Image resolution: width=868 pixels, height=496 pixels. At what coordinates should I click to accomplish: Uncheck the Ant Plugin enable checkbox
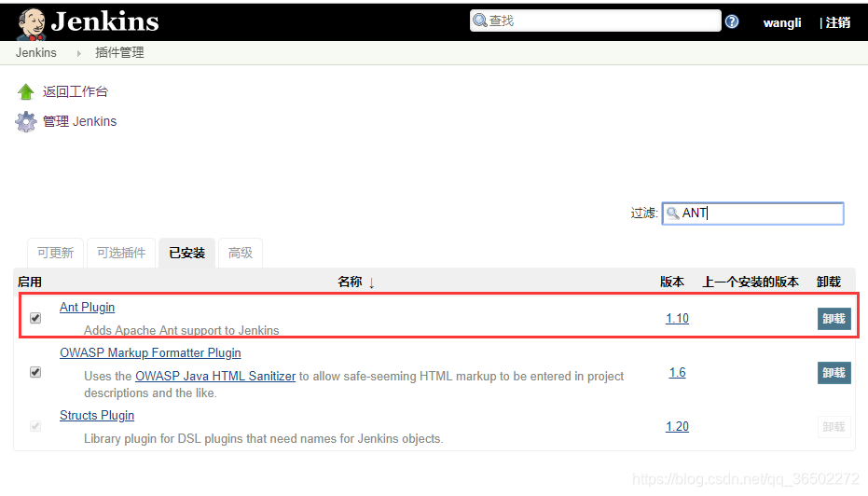[x=35, y=318]
